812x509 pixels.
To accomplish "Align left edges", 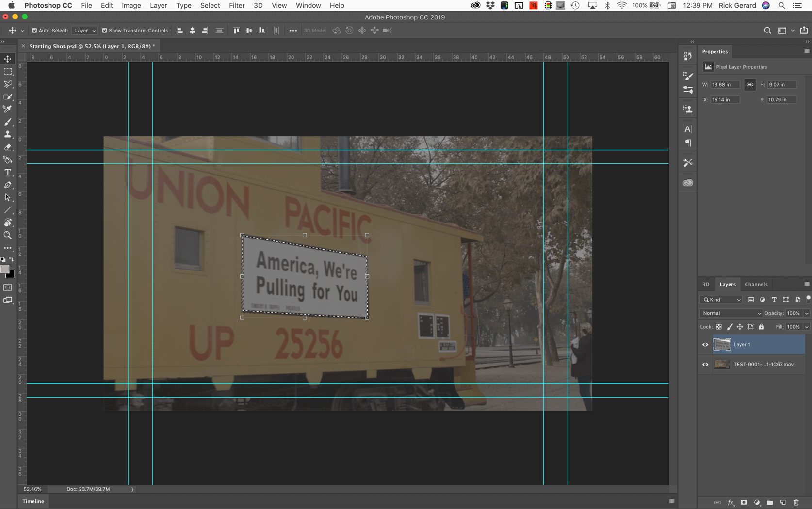I will (179, 31).
